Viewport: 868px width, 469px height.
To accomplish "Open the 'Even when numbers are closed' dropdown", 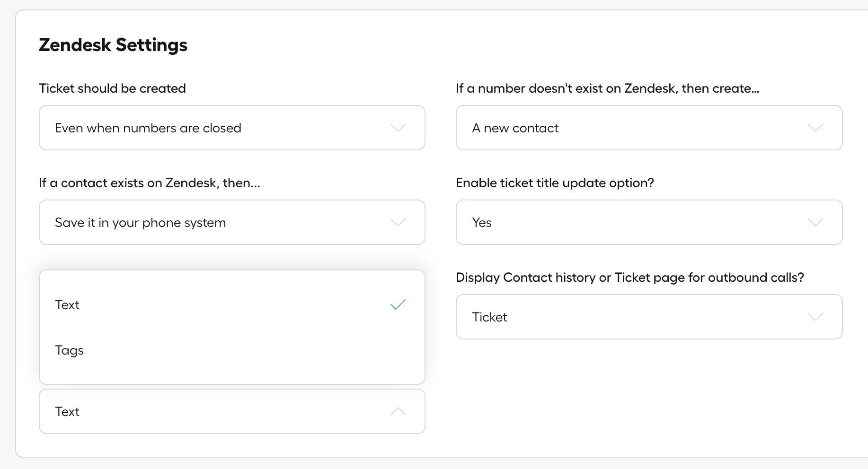I will [x=232, y=128].
